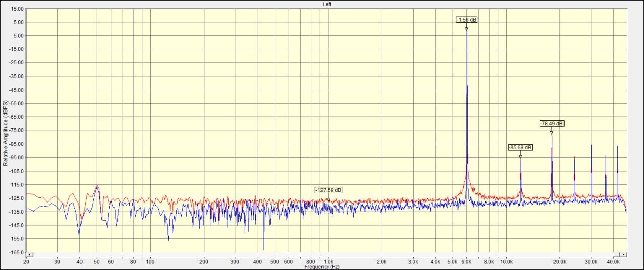
Task: Click the -127.59 dB marker label
Action: point(329,190)
